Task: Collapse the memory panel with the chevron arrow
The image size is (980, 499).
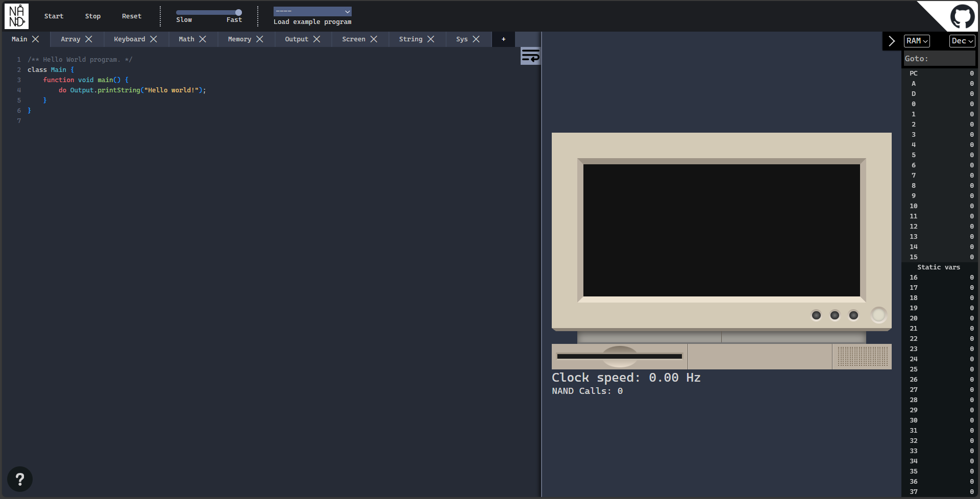Action: pos(892,41)
